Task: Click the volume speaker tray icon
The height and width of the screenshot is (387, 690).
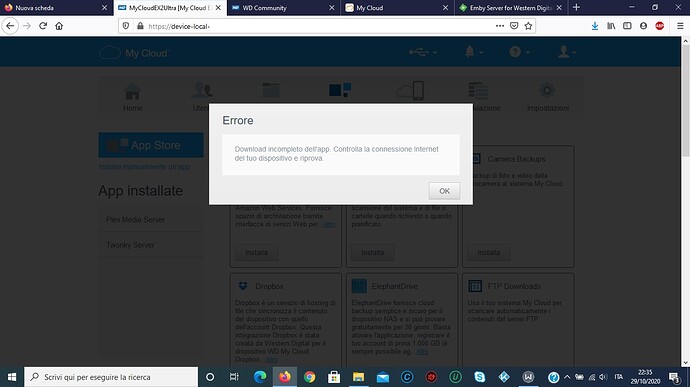Action: [x=603, y=377]
